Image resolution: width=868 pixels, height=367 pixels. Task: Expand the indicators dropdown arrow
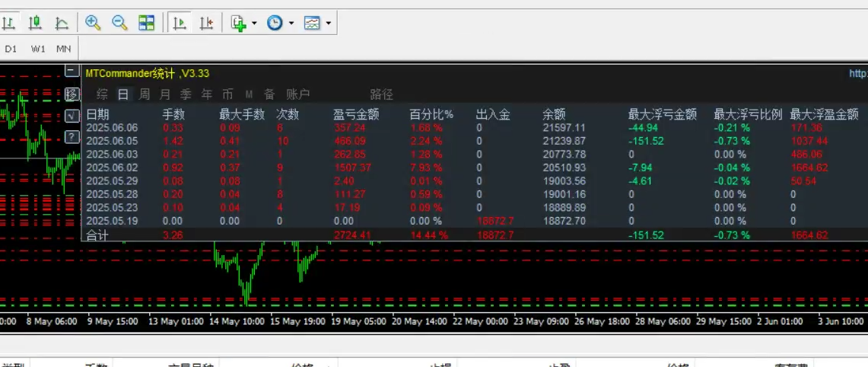point(254,24)
